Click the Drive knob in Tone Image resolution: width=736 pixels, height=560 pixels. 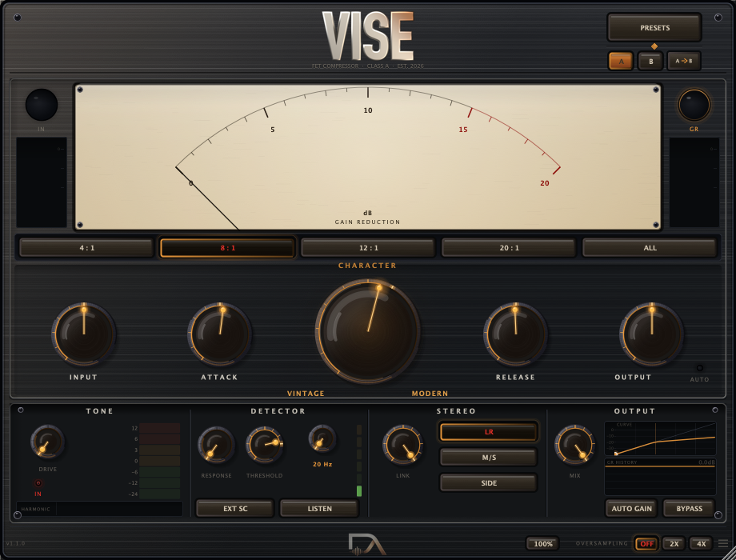coord(47,442)
